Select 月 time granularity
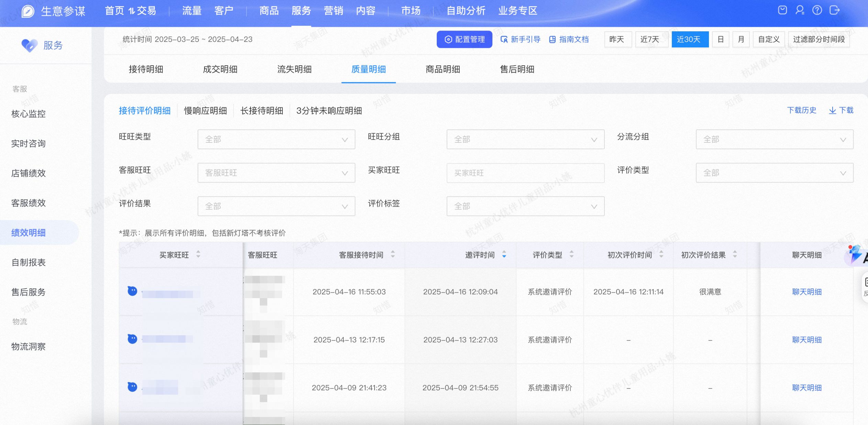Screen dimensions: 868x425 741,39
